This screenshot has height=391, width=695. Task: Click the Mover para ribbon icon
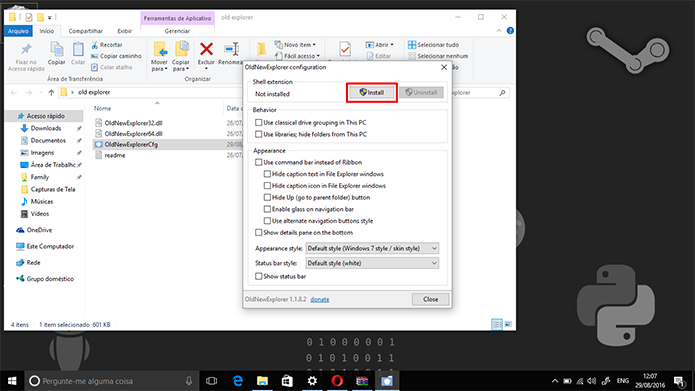point(160,49)
